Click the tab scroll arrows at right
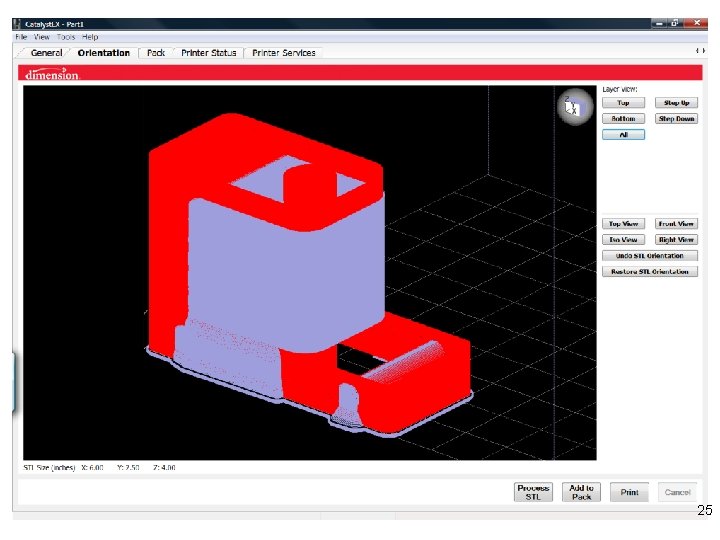 tap(700, 51)
